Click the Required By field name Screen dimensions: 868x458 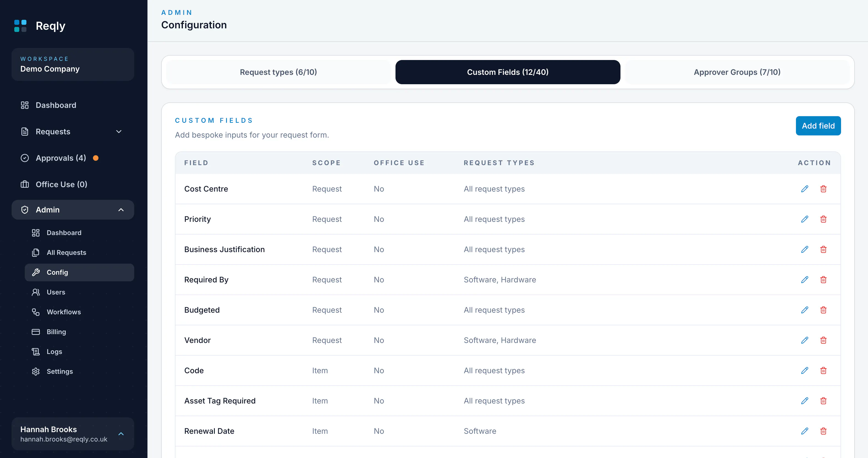[x=206, y=280]
